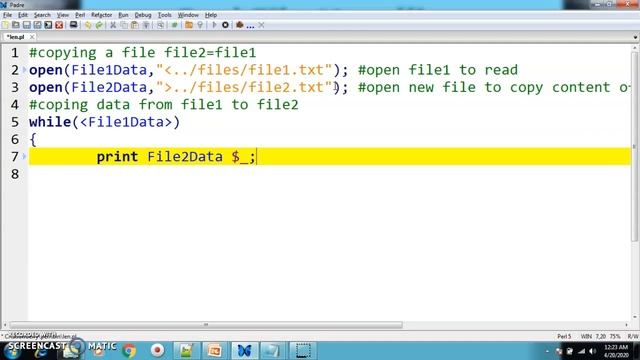
Task: Close the len.pl tab
Action: click(x=32, y=37)
